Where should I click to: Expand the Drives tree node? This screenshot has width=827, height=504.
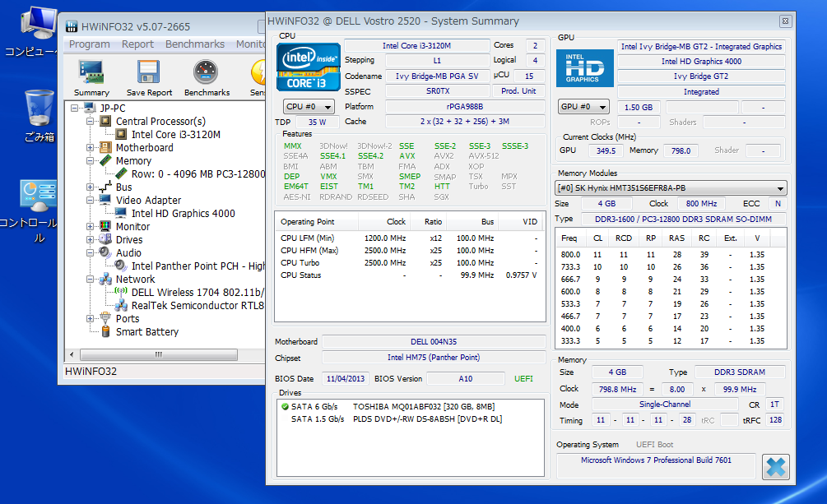(90, 240)
